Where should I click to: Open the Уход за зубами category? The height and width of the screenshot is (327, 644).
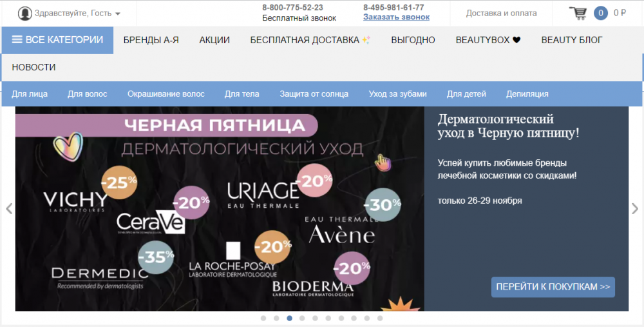pos(397,94)
